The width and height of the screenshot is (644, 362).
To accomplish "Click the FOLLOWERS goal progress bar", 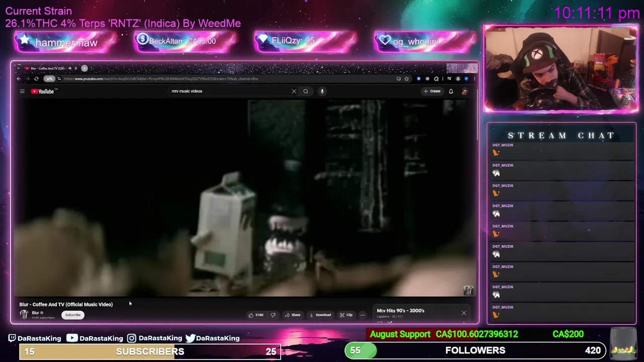I will (x=475, y=350).
